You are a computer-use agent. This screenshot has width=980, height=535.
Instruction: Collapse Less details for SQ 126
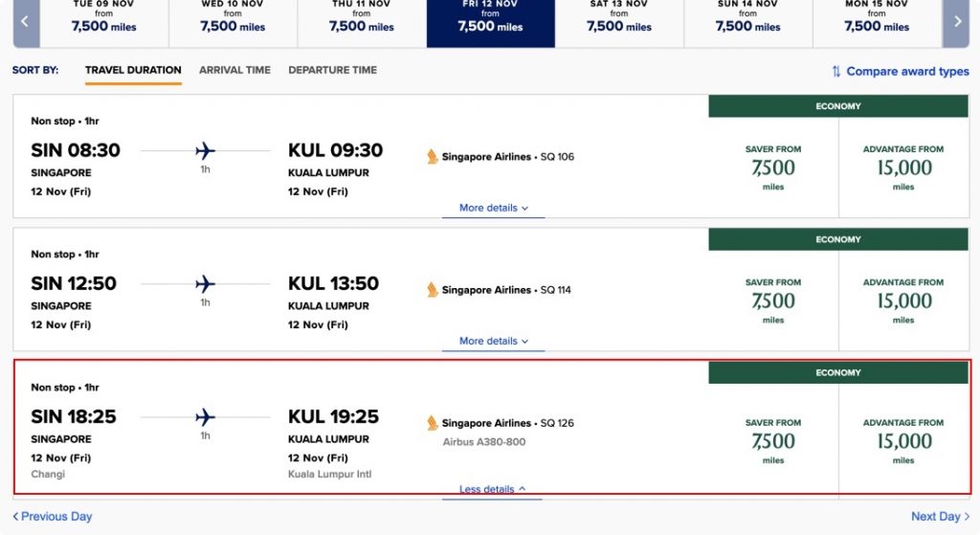(492, 489)
